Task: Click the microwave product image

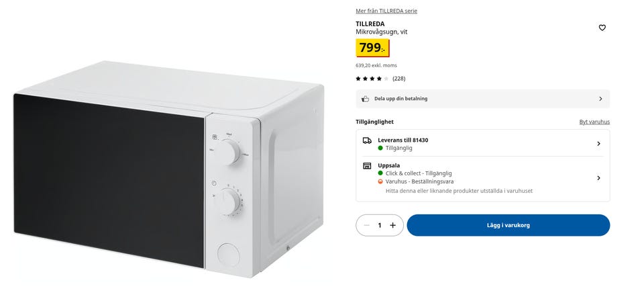Action: pos(169,169)
